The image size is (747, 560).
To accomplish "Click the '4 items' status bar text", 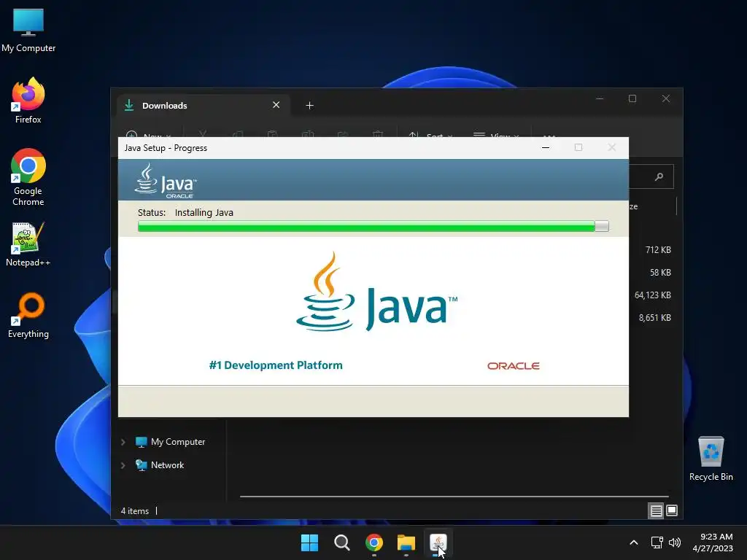I will pyautogui.click(x=135, y=511).
